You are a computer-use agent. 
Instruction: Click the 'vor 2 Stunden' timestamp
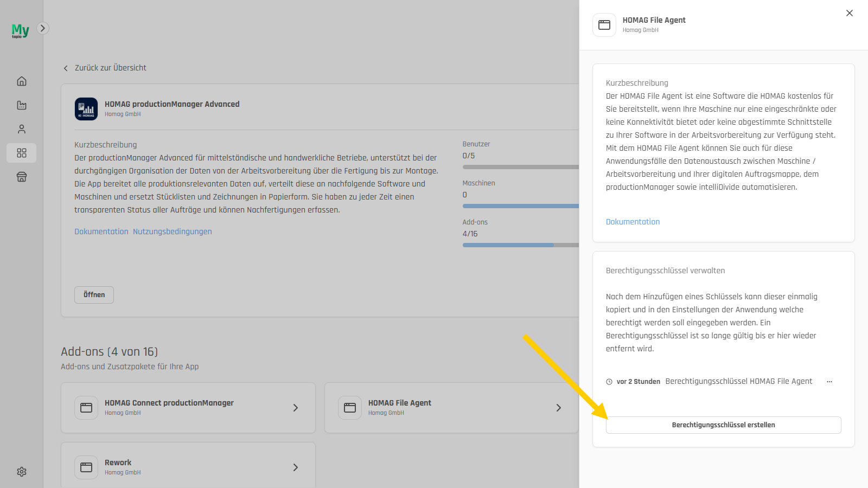(639, 382)
